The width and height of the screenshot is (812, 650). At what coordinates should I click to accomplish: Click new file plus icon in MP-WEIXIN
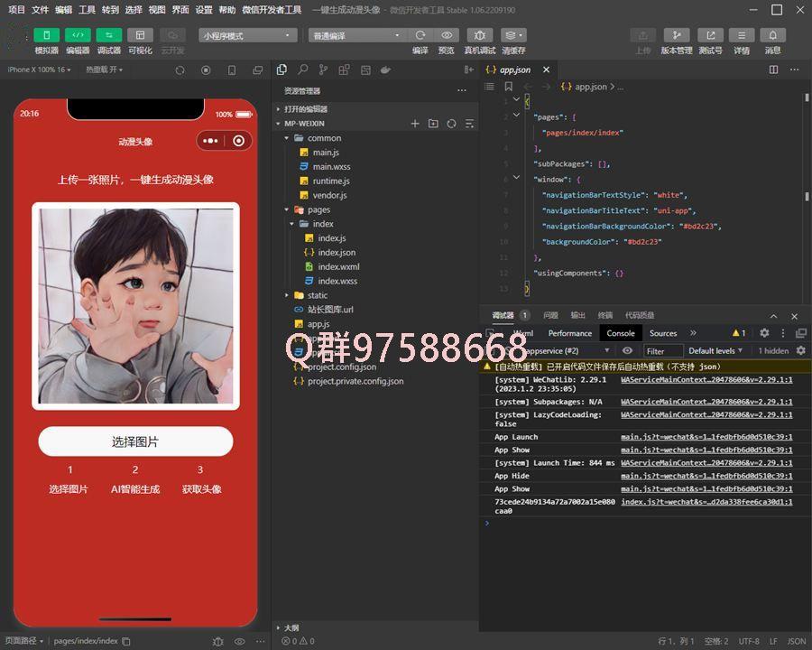415,124
